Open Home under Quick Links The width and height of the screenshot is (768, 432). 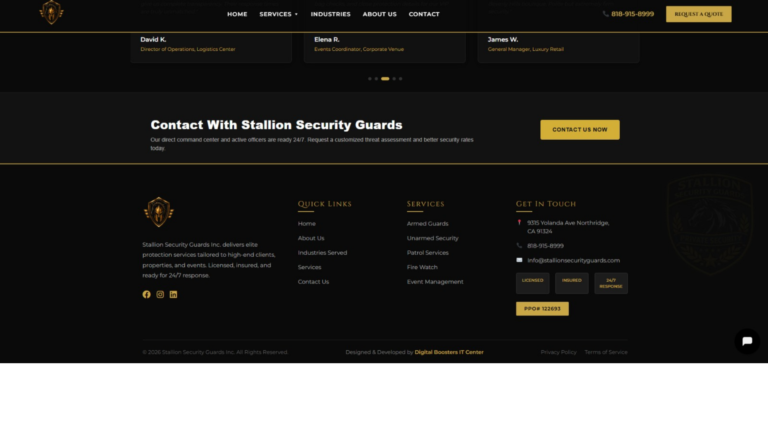pos(307,223)
